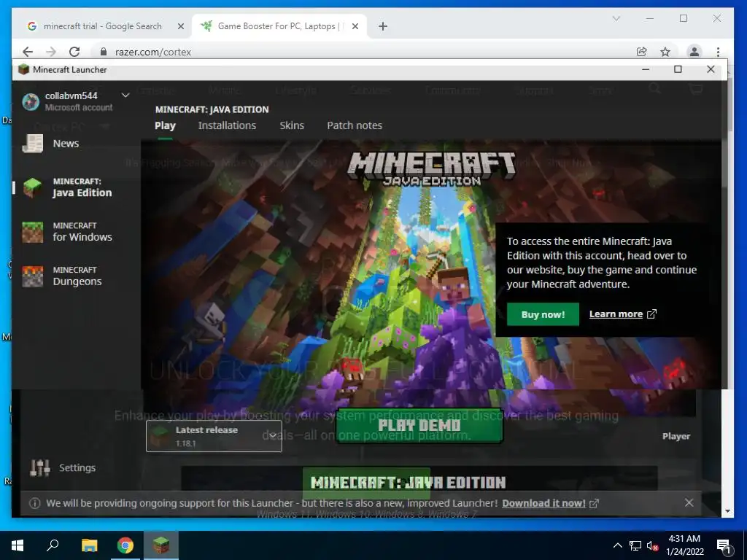Screen dimensions: 747x560
Task: Bookmark this page with the star icon
Action: (x=665, y=52)
